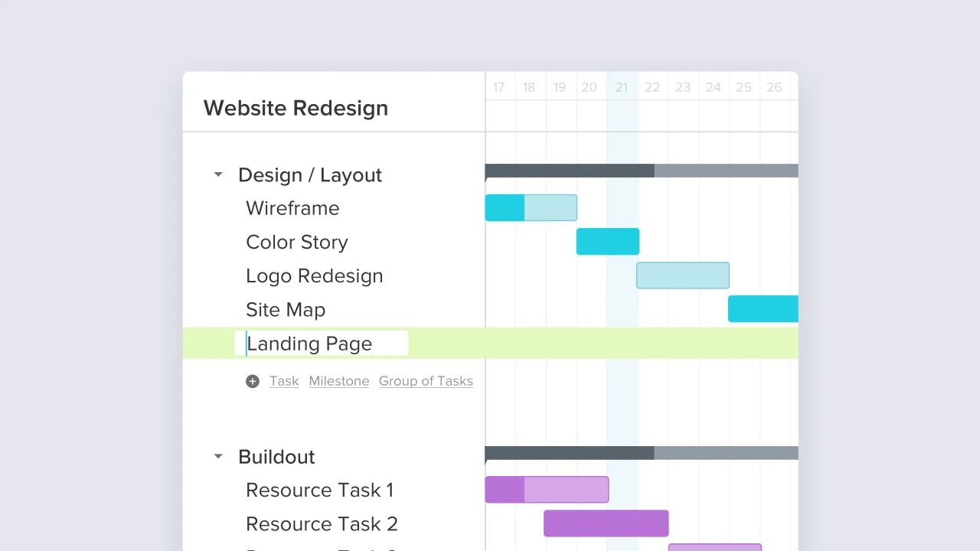Select the Logo Redesign task name

tap(315, 275)
